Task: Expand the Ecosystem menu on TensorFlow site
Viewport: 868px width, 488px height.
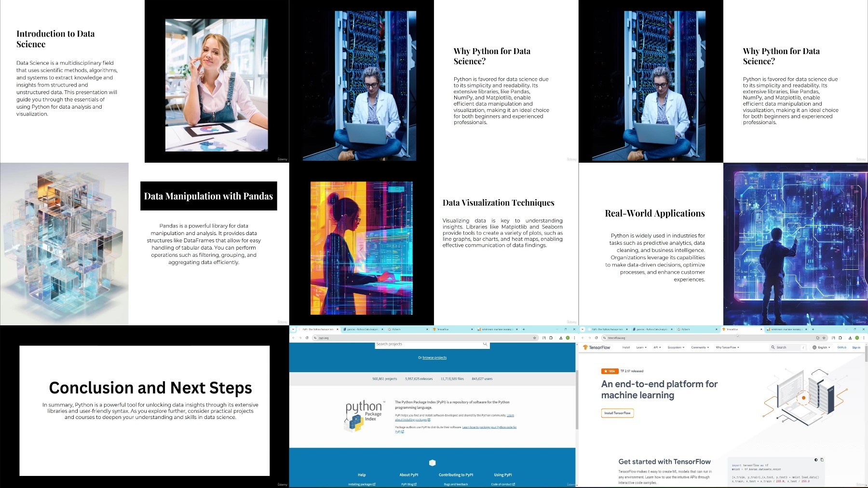Action: pos(676,348)
